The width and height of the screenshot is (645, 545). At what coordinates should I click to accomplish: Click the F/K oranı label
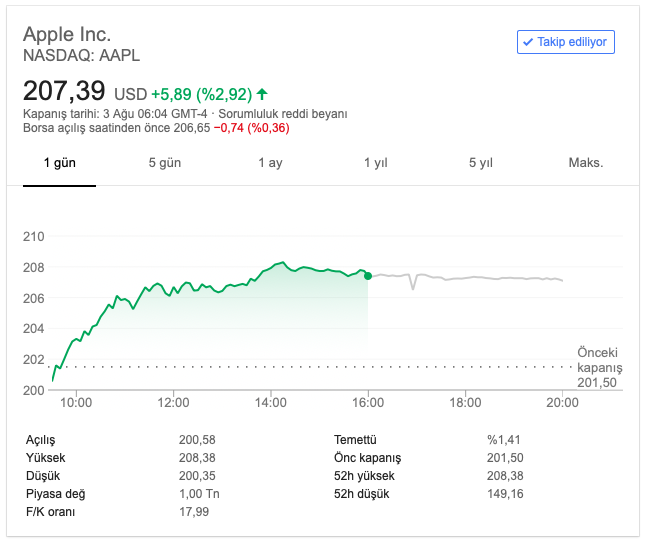tap(51, 512)
